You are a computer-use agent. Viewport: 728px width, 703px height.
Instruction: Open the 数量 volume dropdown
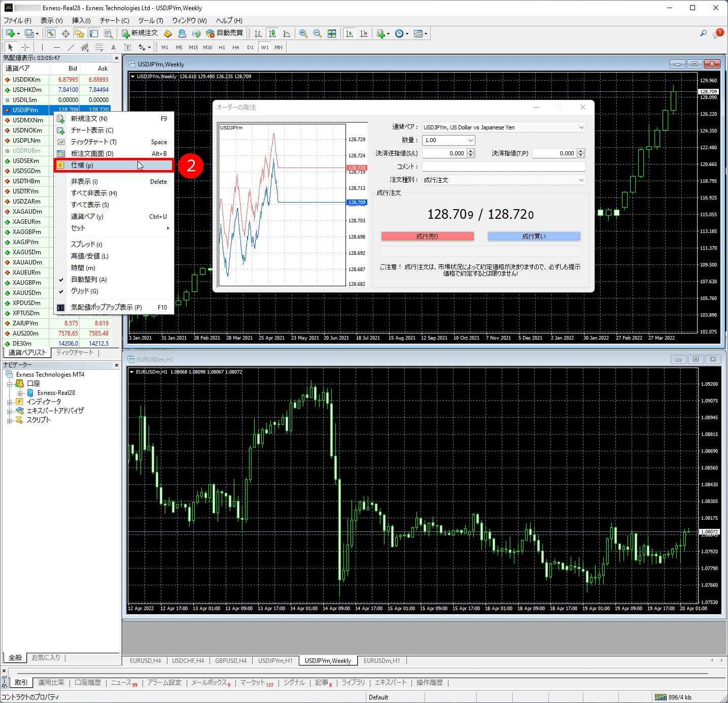click(448, 140)
